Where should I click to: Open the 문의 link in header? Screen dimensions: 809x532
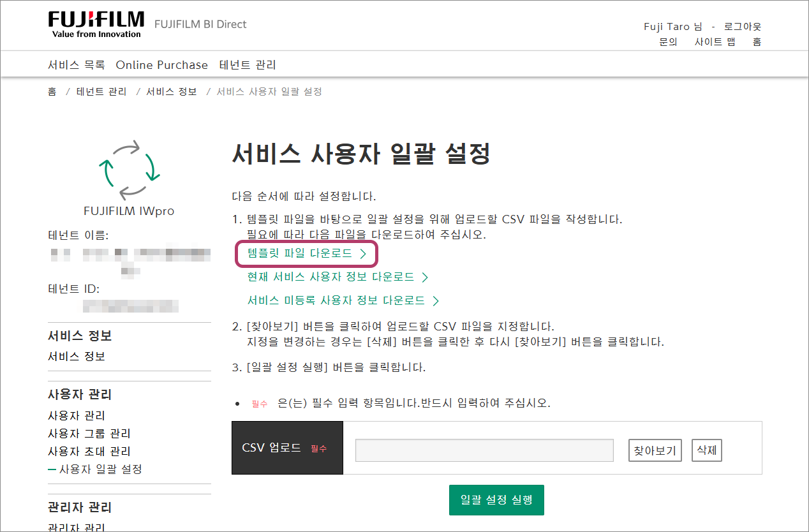[668, 42]
